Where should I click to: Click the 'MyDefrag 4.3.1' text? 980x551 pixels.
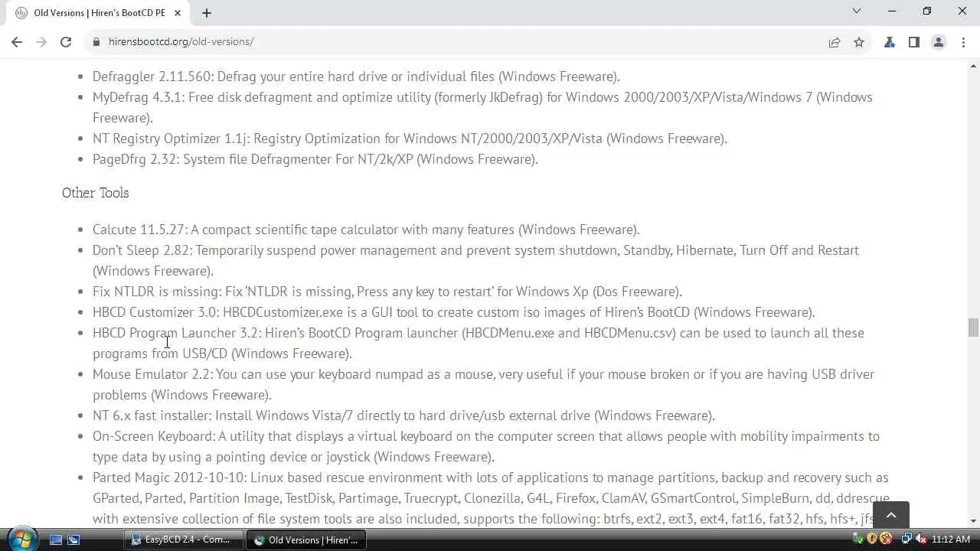click(x=137, y=97)
